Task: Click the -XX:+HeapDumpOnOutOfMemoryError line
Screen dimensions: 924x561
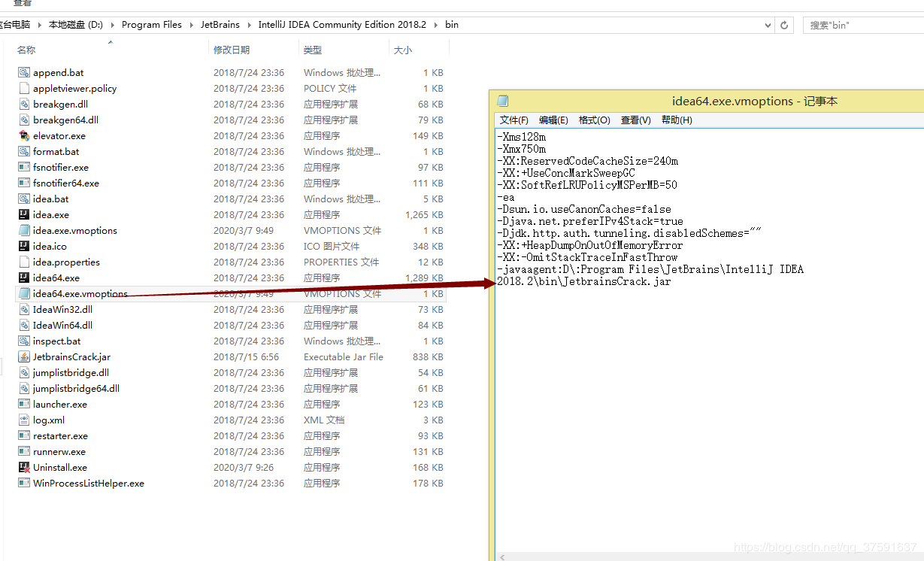Action: pyautogui.click(x=590, y=246)
